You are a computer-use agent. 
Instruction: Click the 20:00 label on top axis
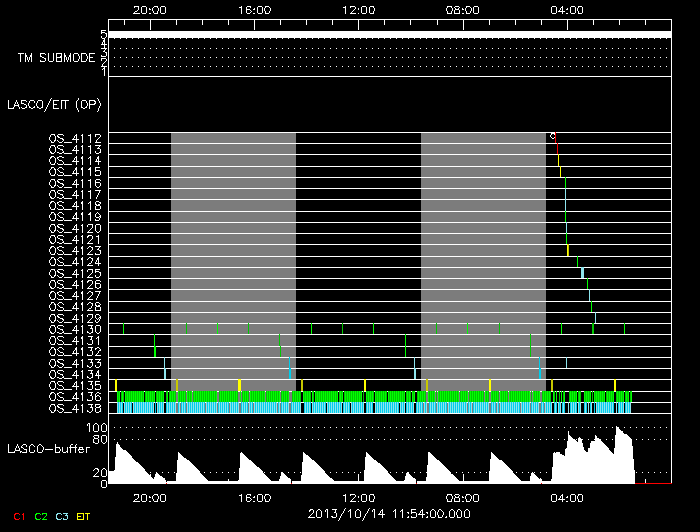coord(150,10)
